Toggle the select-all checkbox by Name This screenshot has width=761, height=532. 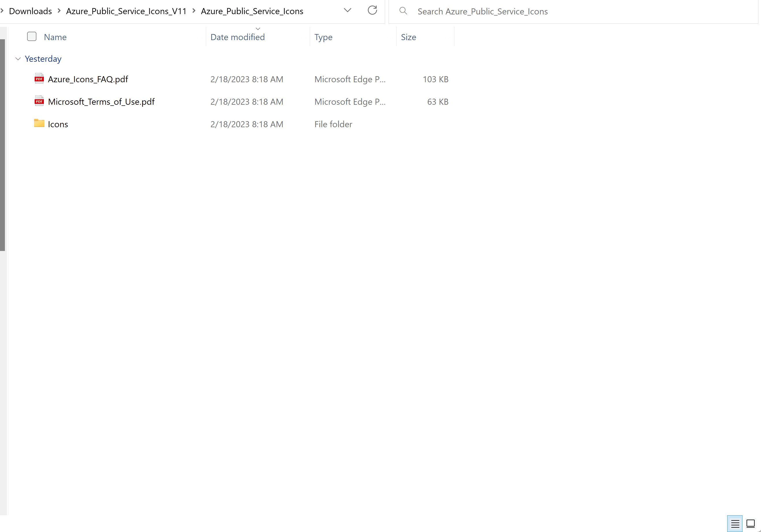(x=32, y=36)
